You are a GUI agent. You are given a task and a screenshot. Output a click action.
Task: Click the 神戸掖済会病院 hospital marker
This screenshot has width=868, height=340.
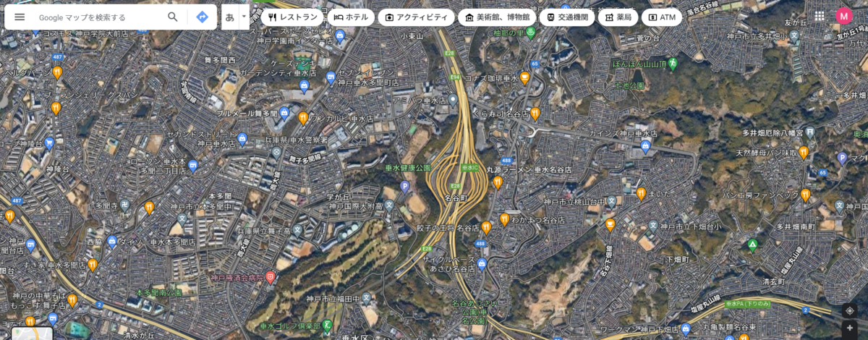[x=271, y=276]
